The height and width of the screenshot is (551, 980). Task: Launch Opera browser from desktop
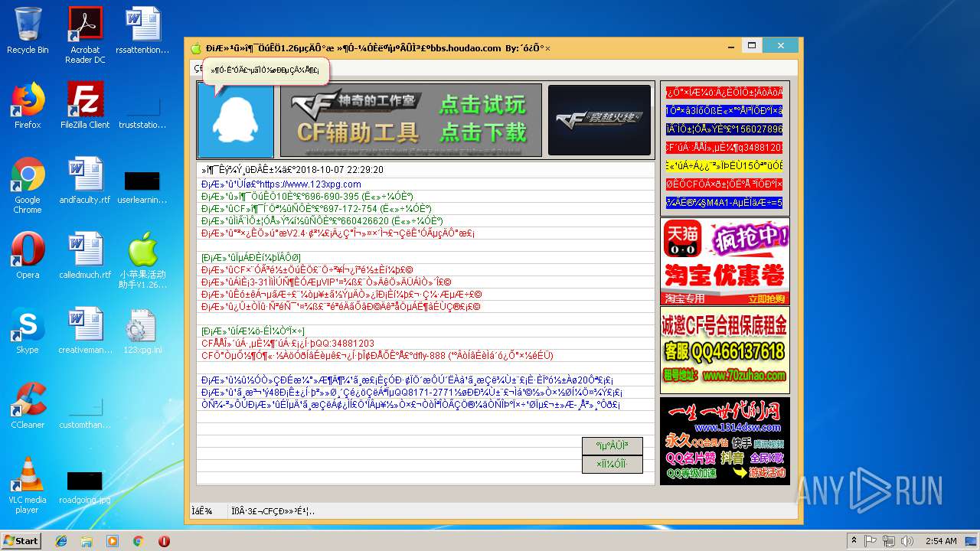(28, 256)
